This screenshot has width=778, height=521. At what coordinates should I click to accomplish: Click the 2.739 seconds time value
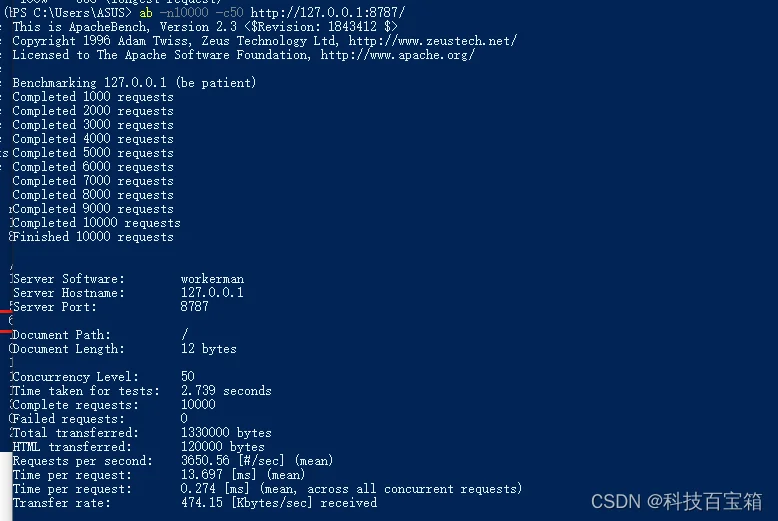click(226, 391)
